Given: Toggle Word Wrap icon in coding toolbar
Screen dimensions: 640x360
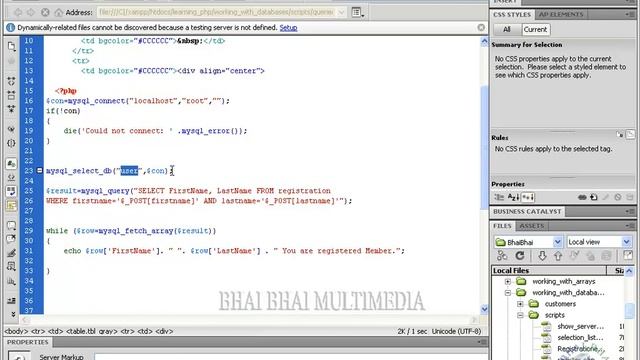Looking at the screenshot, I should tap(11, 191).
